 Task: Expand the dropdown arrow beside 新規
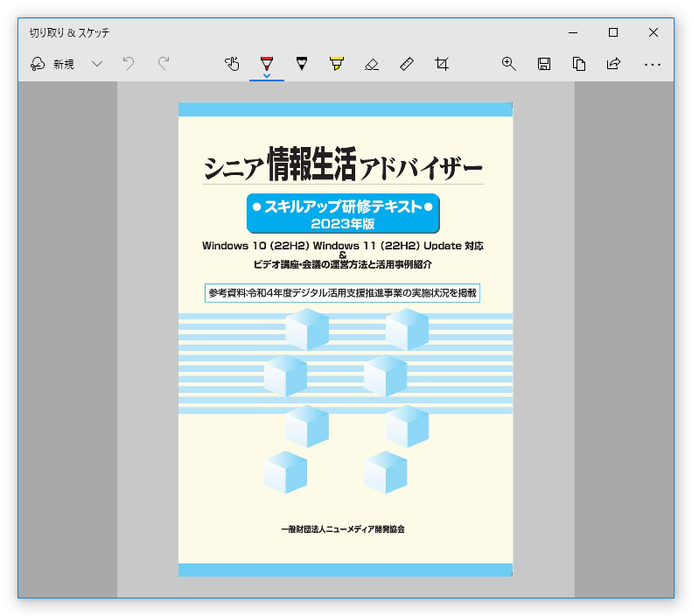(x=97, y=64)
